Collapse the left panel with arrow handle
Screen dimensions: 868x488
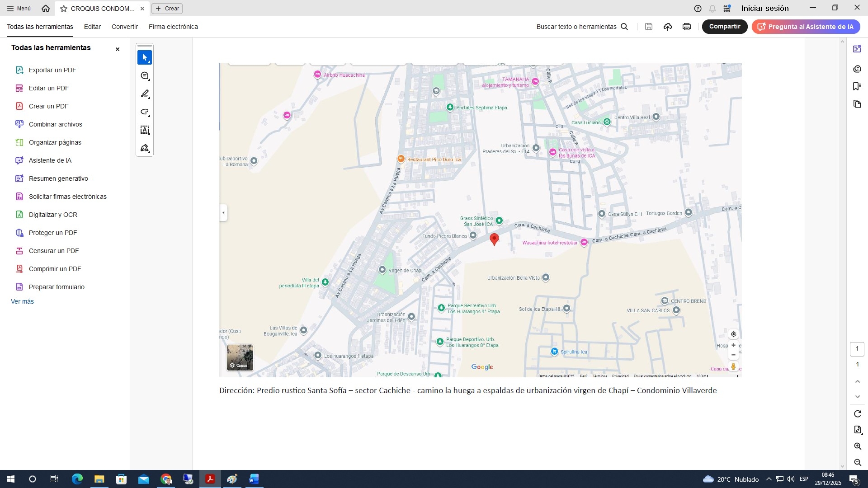click(x=223, y=212)
